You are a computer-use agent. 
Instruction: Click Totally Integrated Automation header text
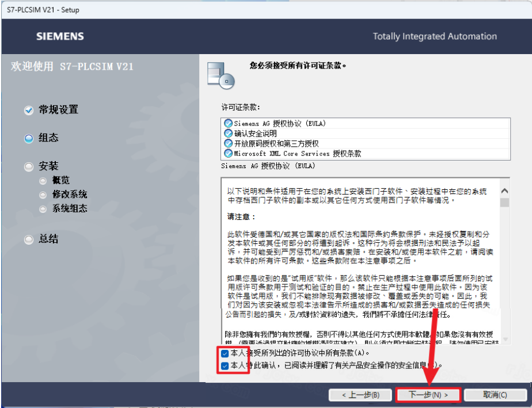tap(435, 36)
